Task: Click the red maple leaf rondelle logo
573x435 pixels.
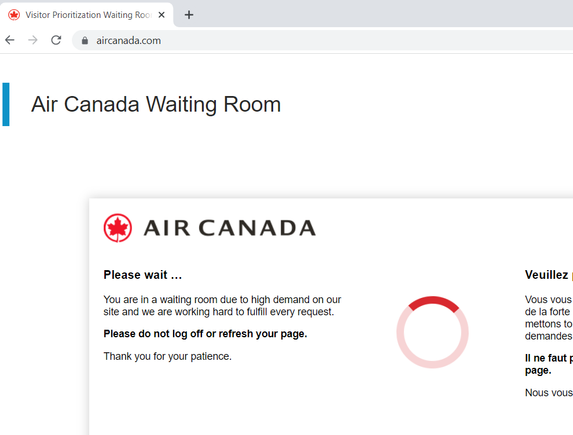Action: [x=118, y=228]
